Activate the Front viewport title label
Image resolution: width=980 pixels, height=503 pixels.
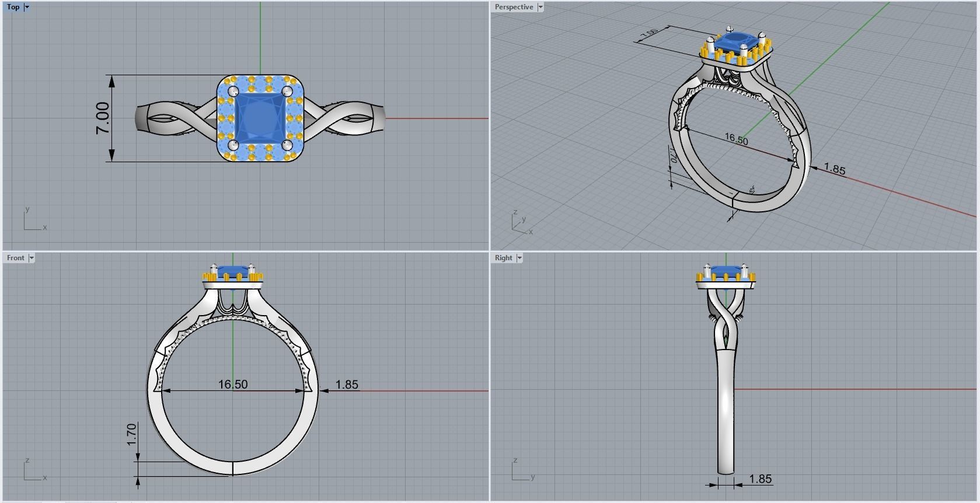16,258
